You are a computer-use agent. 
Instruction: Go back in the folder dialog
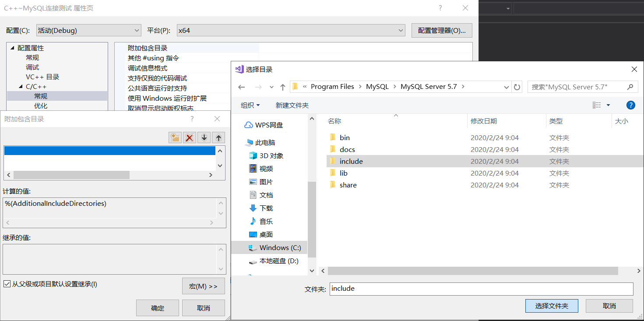(x=242, y=87)
